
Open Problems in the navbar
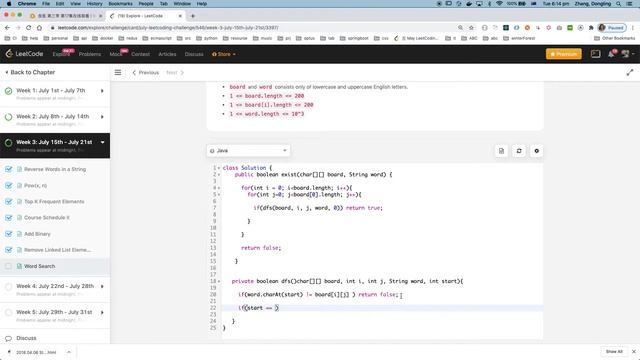click(x=90, y=54)
